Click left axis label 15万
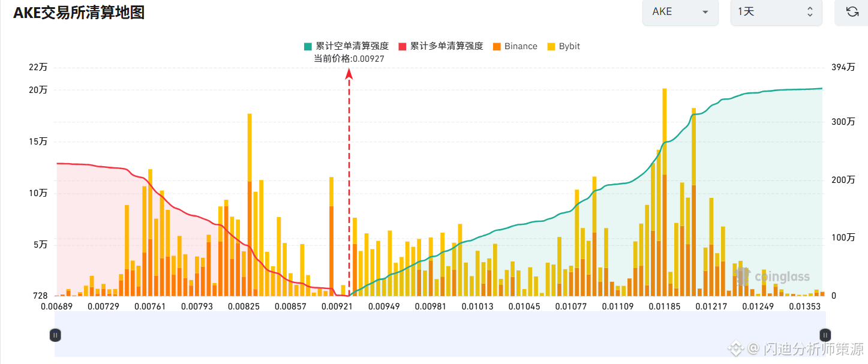This screenshot has width=868, height=364. (38, 142)
